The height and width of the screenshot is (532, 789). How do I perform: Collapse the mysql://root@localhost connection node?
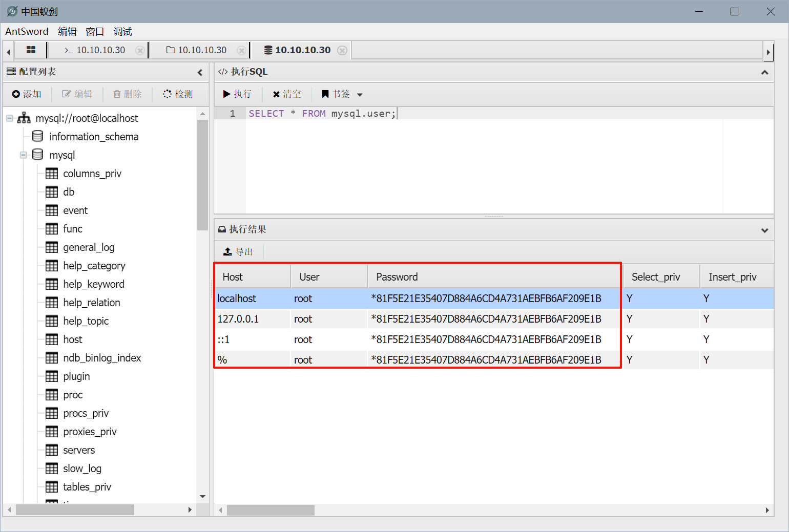click(x=10, y=118)
